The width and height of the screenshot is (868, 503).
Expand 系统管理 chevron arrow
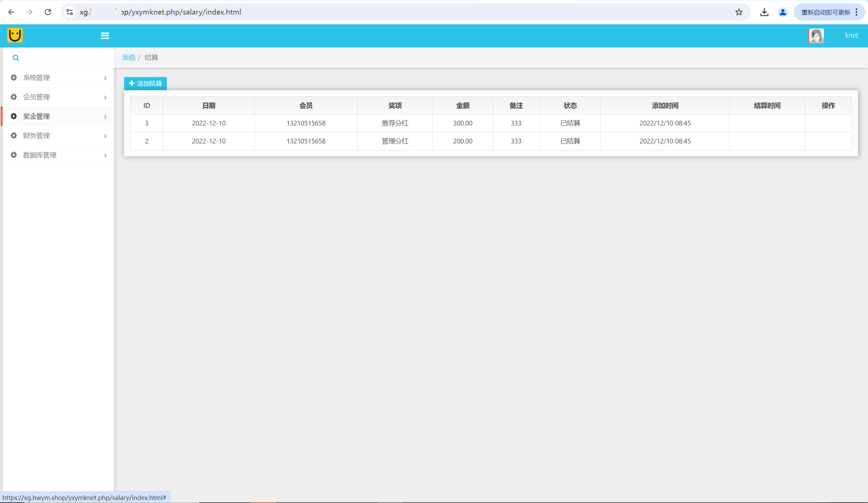coord(105,78)
